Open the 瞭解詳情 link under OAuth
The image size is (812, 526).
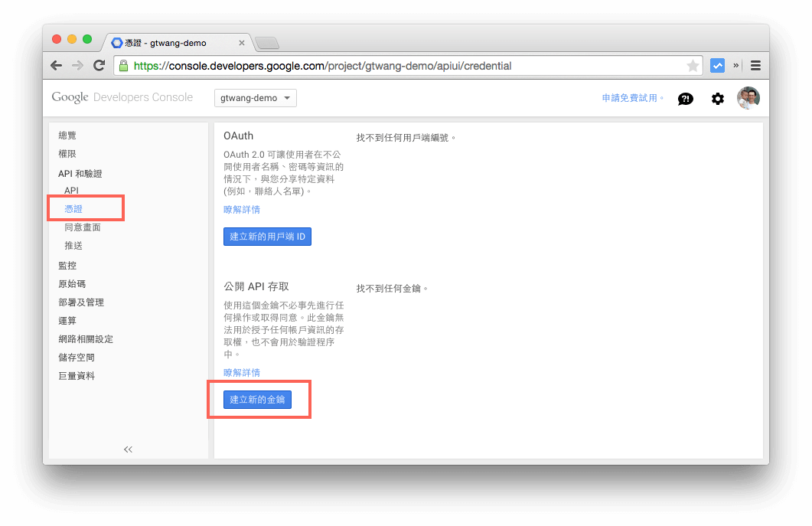pyautogui.click(x=241, y=209)
